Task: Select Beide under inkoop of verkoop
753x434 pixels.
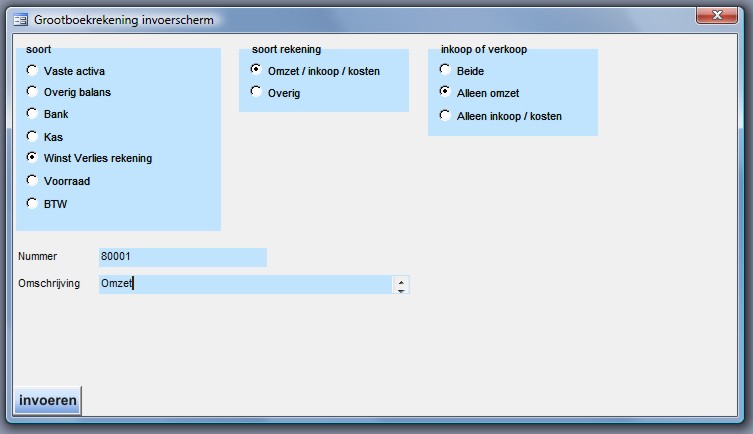Action: pos(446,70)
